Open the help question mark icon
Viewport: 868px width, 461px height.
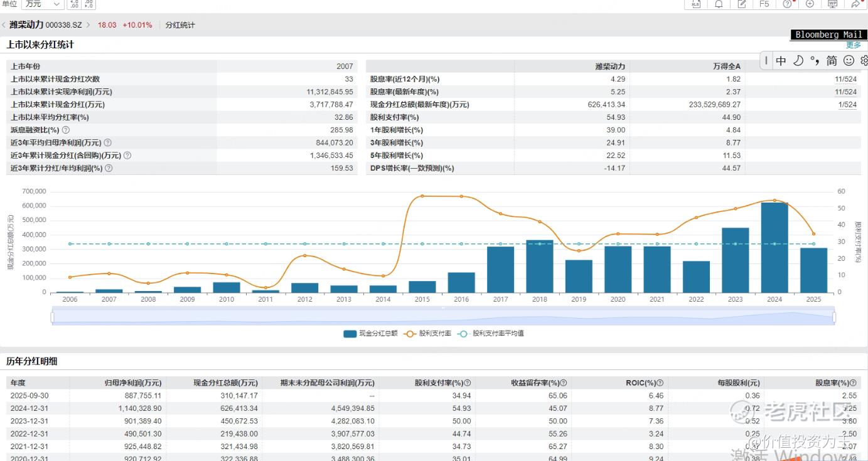[x=787, y=4]
